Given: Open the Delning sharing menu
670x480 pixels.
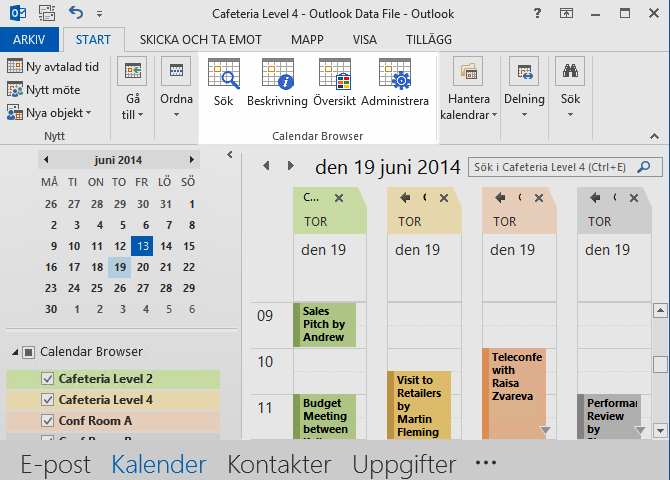Looking at the screenshot, I should (x=524, y=89).
